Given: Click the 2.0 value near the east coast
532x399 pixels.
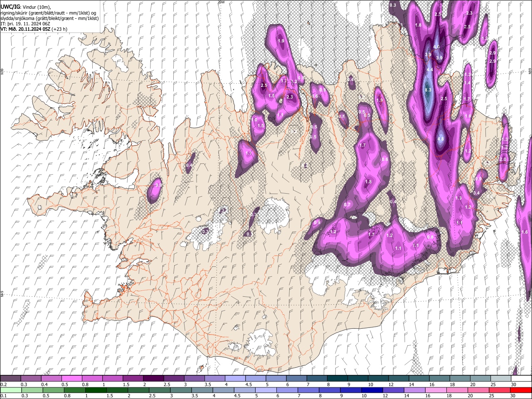Looking at the screenshot, I should (503, 159).
